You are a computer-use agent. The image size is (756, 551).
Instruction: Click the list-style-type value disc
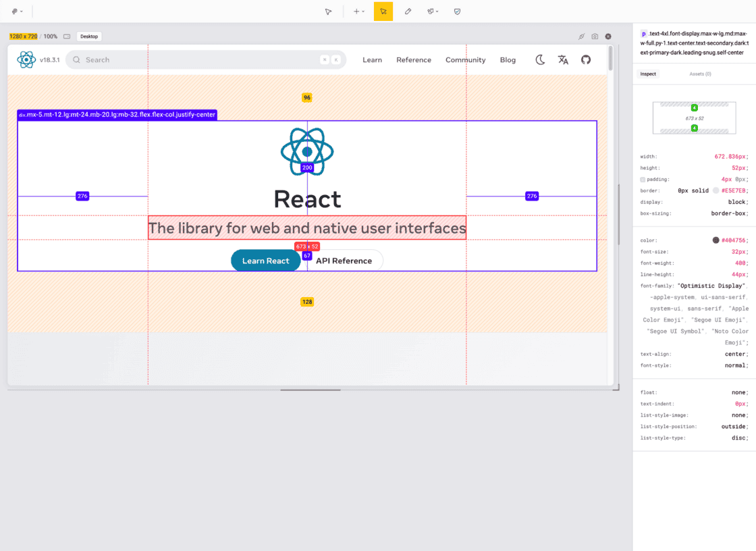tap(738, 438)
